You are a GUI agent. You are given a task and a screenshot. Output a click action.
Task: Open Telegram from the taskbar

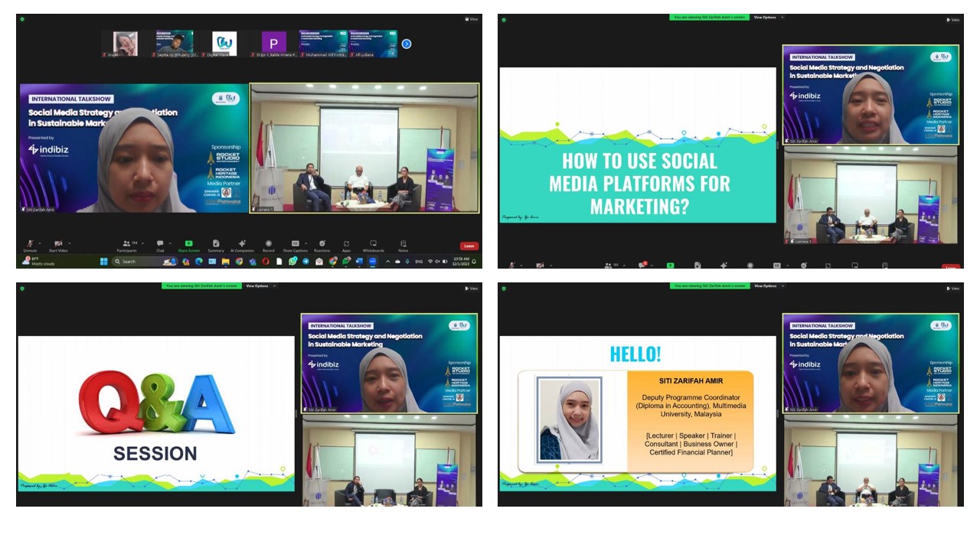click(x=306, y=261)
